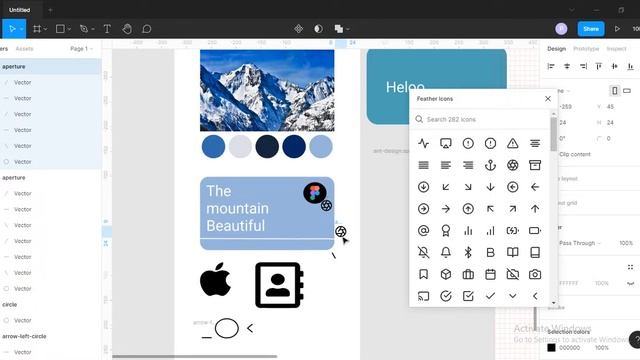Close the Feather Icons plugin panel
This screenshot has width=640, height=360.
click(548, 99)
